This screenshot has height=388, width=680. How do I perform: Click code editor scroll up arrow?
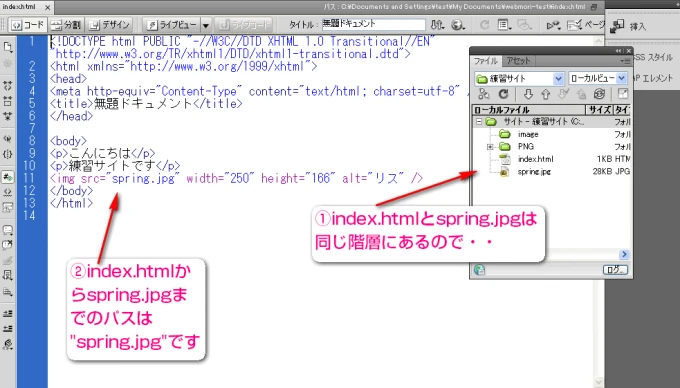[599, 41]
